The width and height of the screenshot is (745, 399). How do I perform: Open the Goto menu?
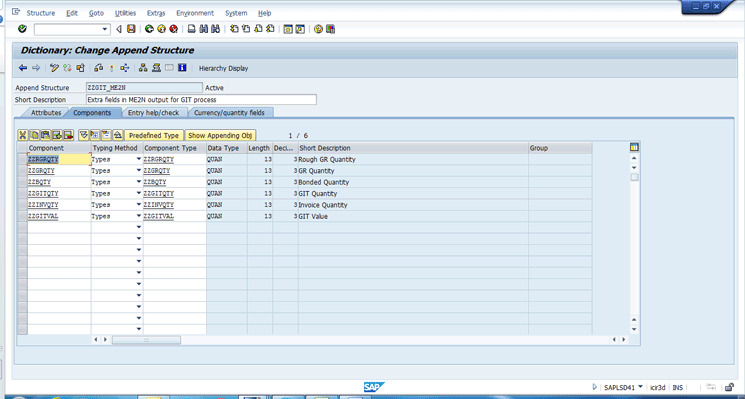[x=96, y=13]
